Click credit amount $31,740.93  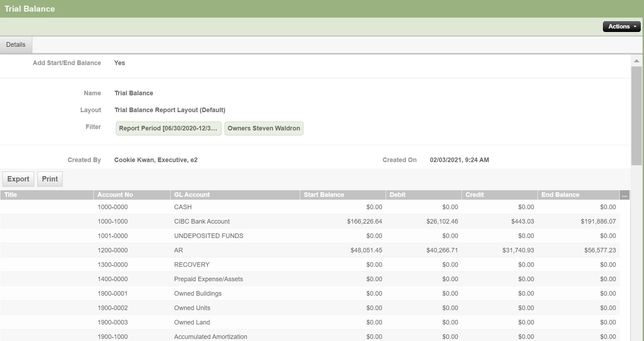518,250
